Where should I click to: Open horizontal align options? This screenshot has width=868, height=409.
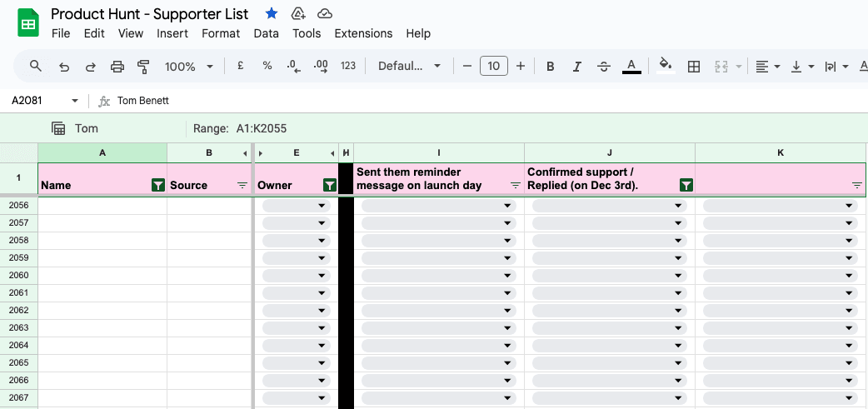click(768, 67)
